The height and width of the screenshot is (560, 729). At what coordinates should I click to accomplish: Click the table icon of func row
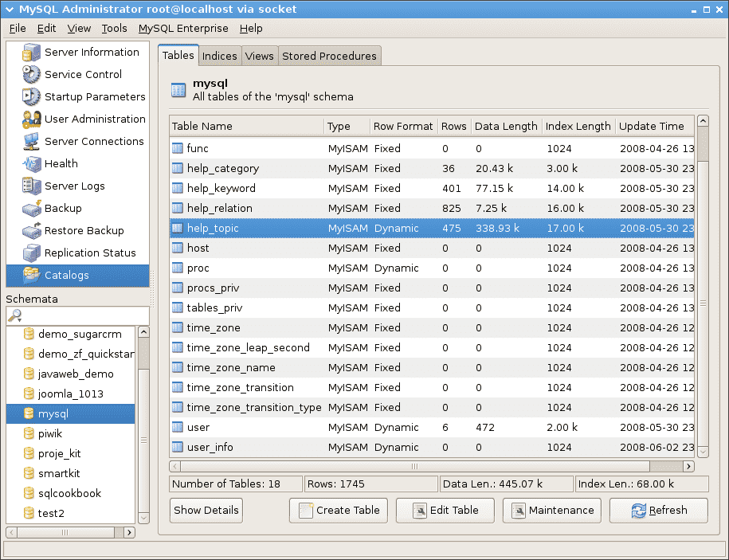(178, 148)
